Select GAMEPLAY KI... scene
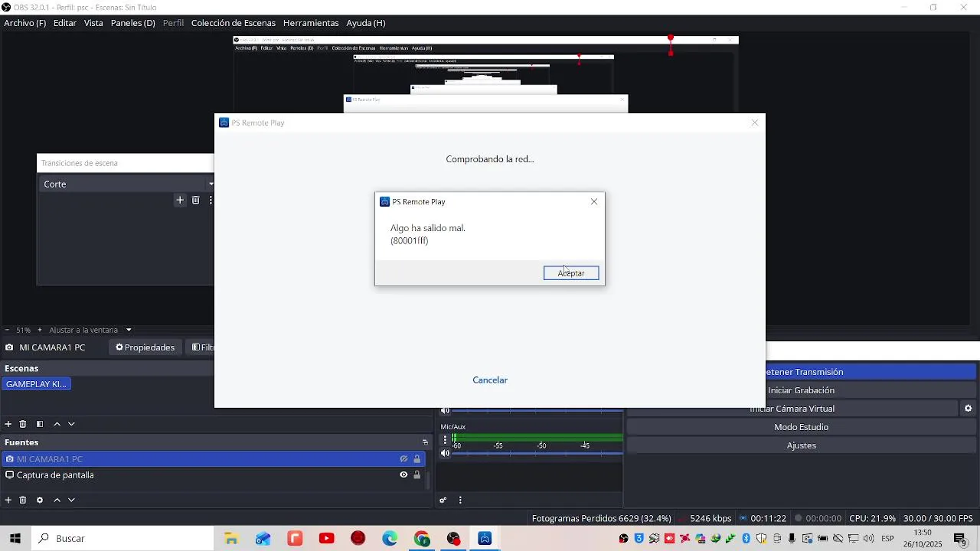The width and height of the screenshot is (980, 551). tap(37, 384)
